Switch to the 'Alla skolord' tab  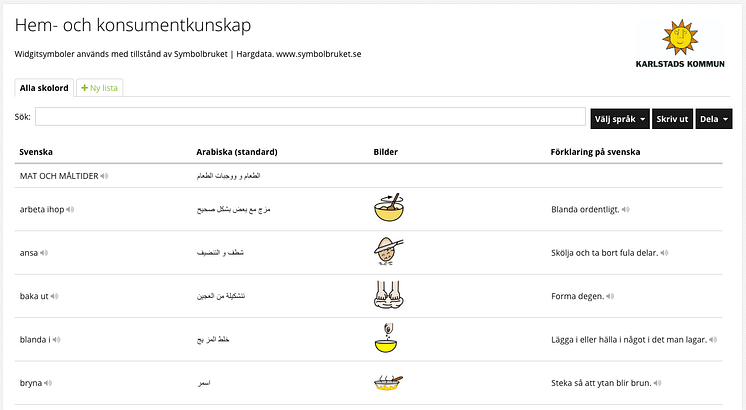(x=44, y=88)
